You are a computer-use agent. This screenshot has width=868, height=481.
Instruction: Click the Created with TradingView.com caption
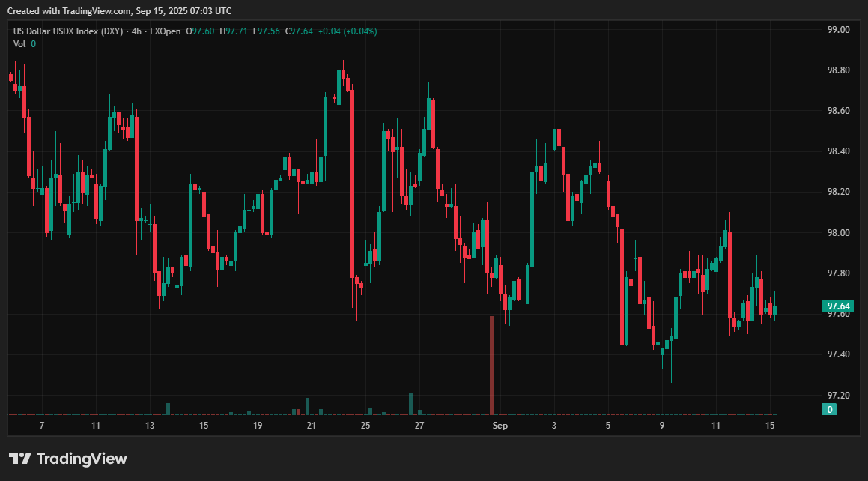pos(119,11)
